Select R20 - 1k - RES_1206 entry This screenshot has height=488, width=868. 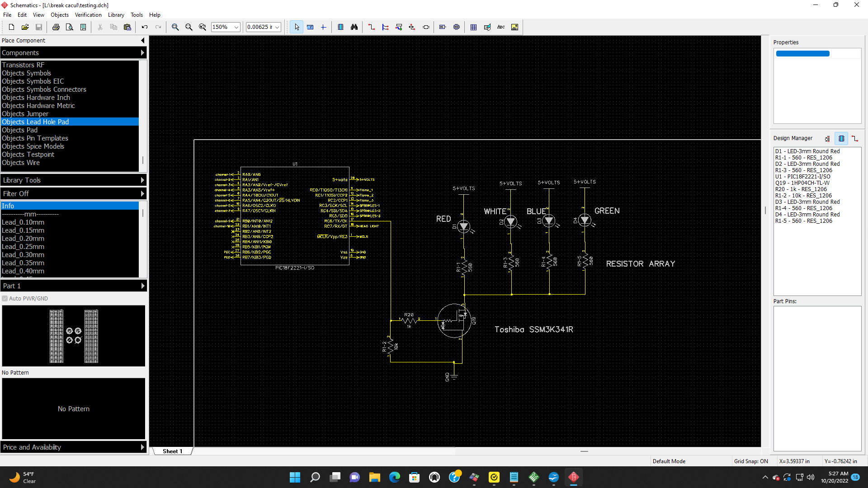click(801, 189)
